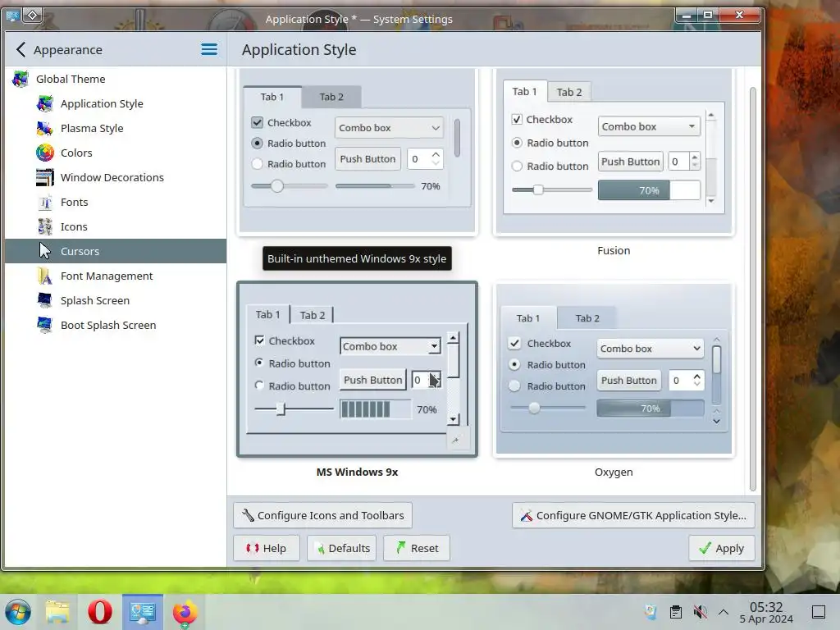Image resolution: width=840 pixels, height=630 pixels.
Task: Switch to Tab 2 in top-left preview
Action: [331, 97]
